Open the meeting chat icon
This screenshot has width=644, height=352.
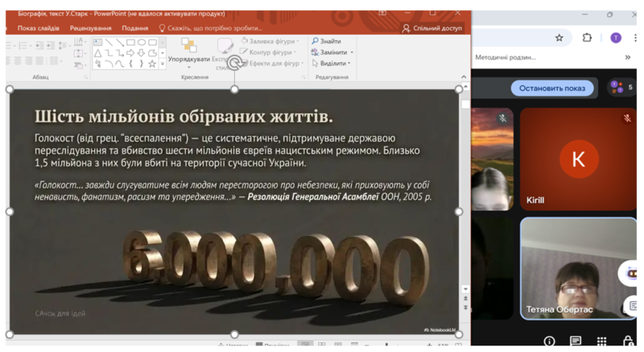coord(576,342)
